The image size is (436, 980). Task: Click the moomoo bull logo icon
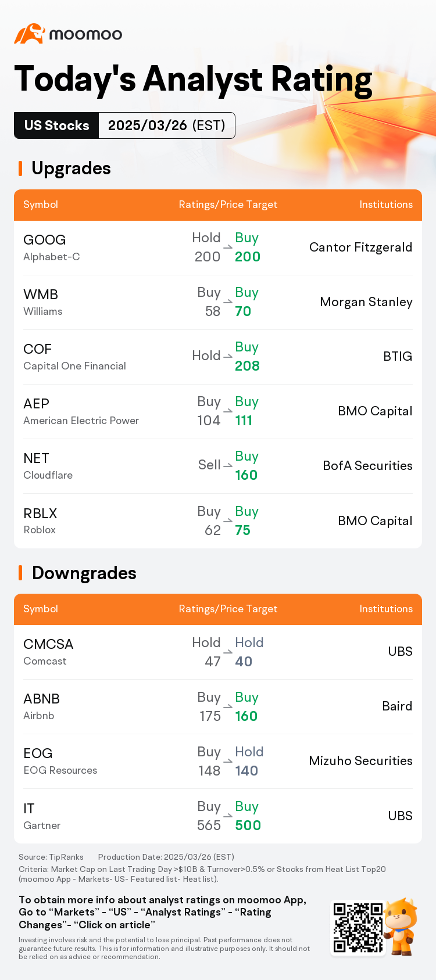[30, 34]
